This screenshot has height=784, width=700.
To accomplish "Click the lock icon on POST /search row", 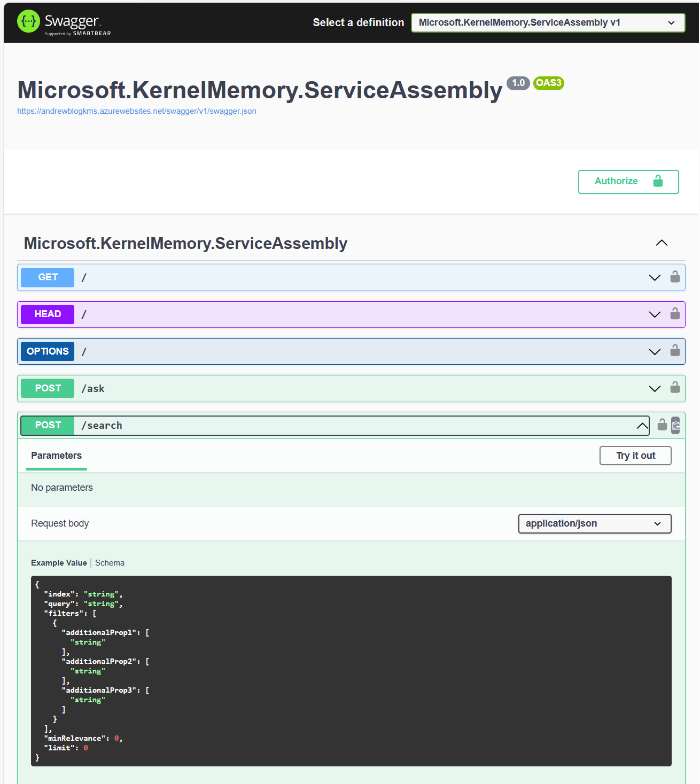I will [662, 425].
